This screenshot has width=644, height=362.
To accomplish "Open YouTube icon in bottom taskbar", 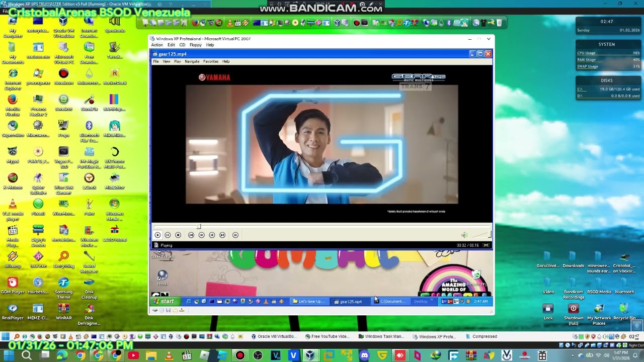I will 133,356.
